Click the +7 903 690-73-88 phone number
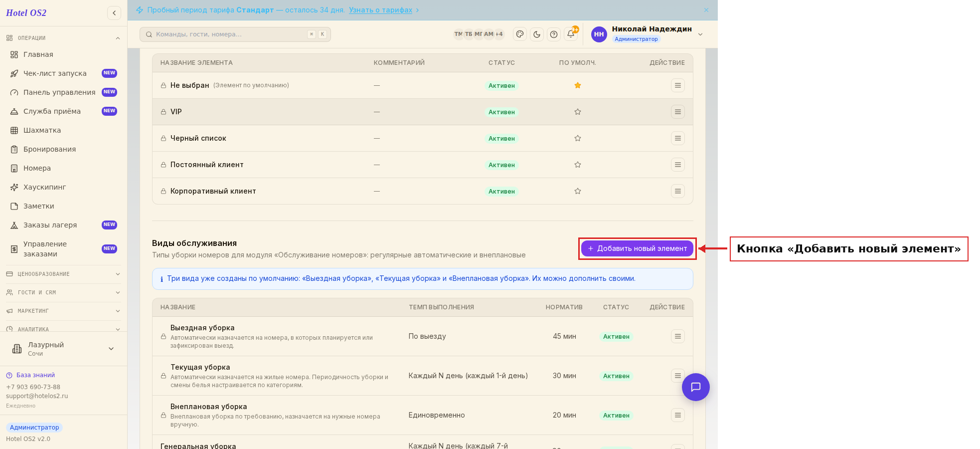980x449 pixels. [x=33, y=387]
